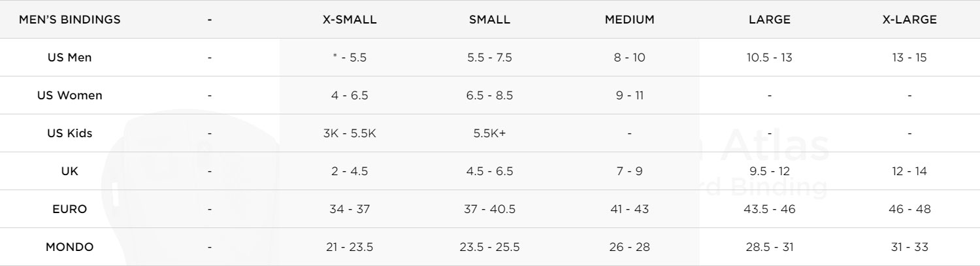Select the LARGE column header
The image size is (980, 266).
770,20
